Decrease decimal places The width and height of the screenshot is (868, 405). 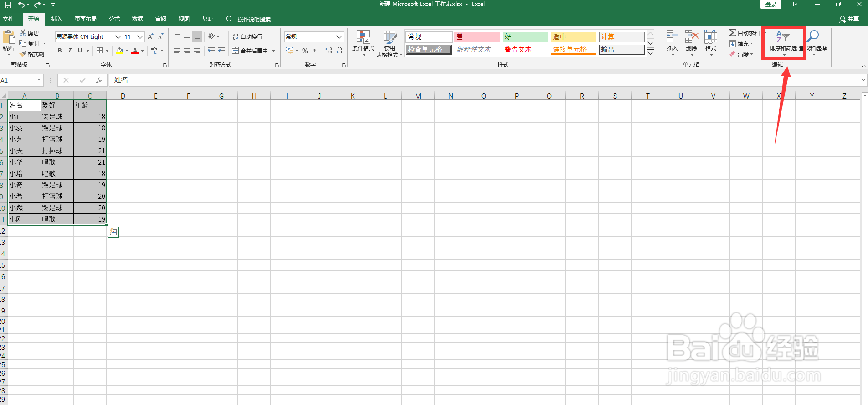[x=339, y=51]
